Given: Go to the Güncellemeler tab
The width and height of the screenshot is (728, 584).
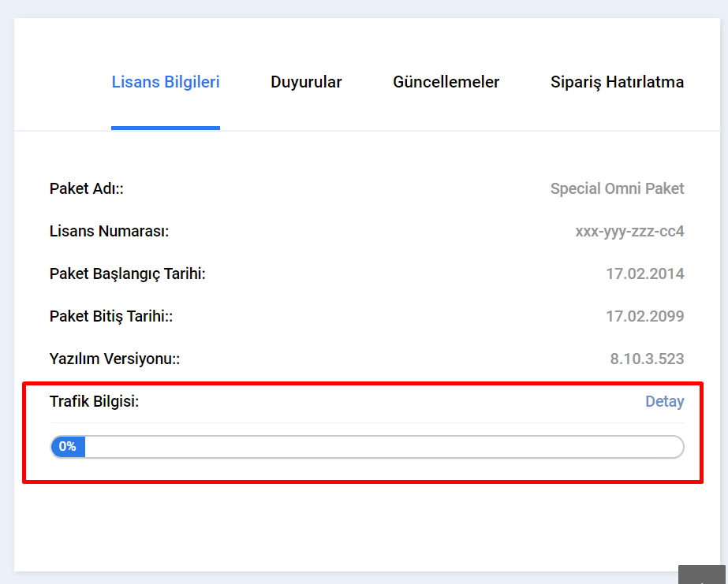Looking at the screenshot, I should tap(446, 82).
